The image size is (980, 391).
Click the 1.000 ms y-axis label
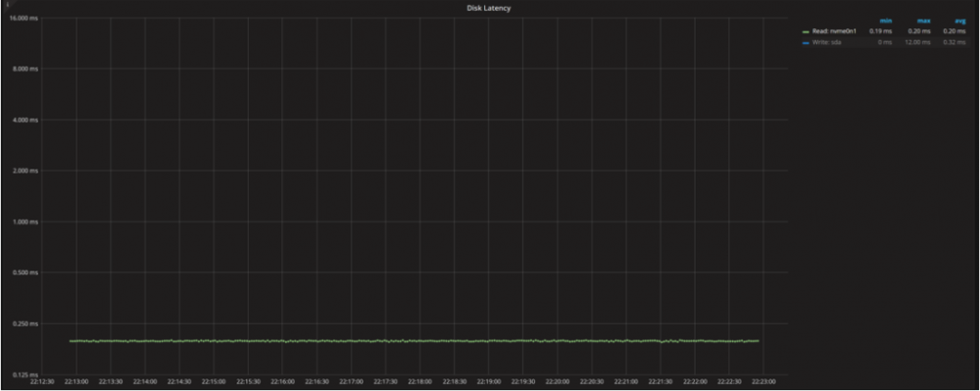click(25, 221)
